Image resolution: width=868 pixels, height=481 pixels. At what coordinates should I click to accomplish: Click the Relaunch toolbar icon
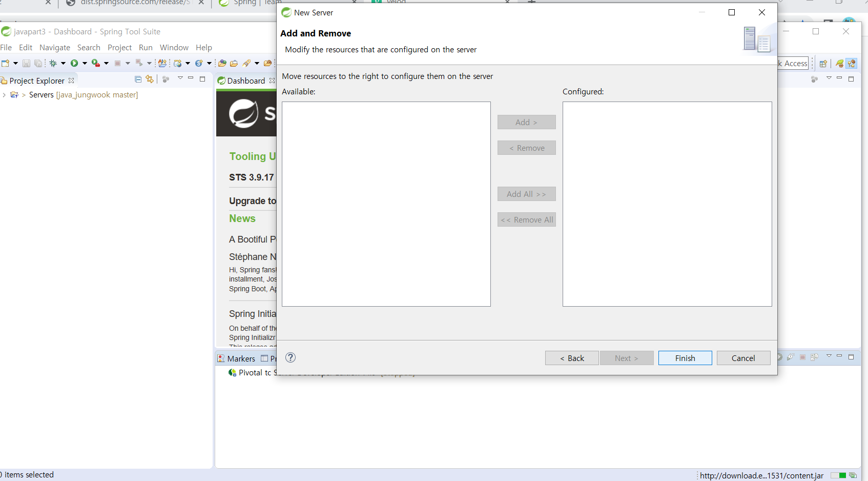139,63
